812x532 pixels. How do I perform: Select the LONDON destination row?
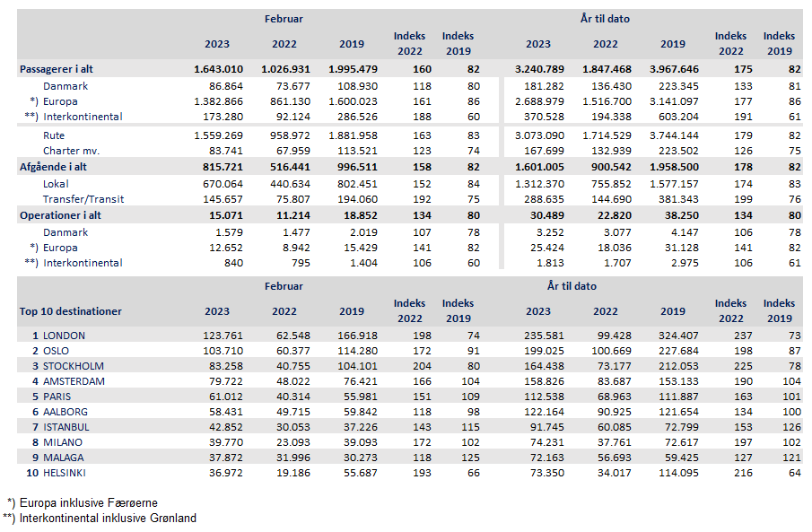[x=65, y=336]
